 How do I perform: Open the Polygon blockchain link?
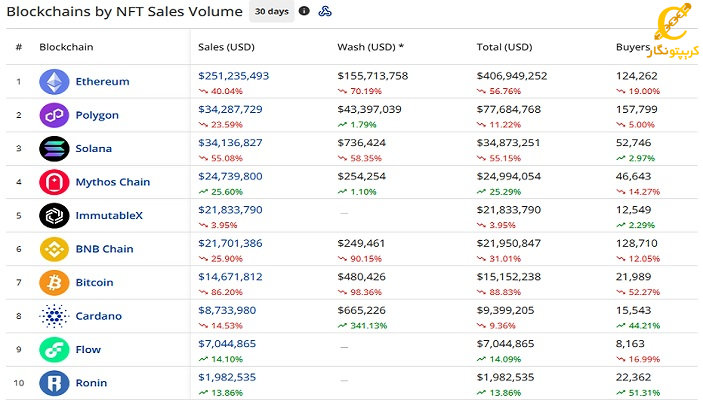(x=97, y=115)
